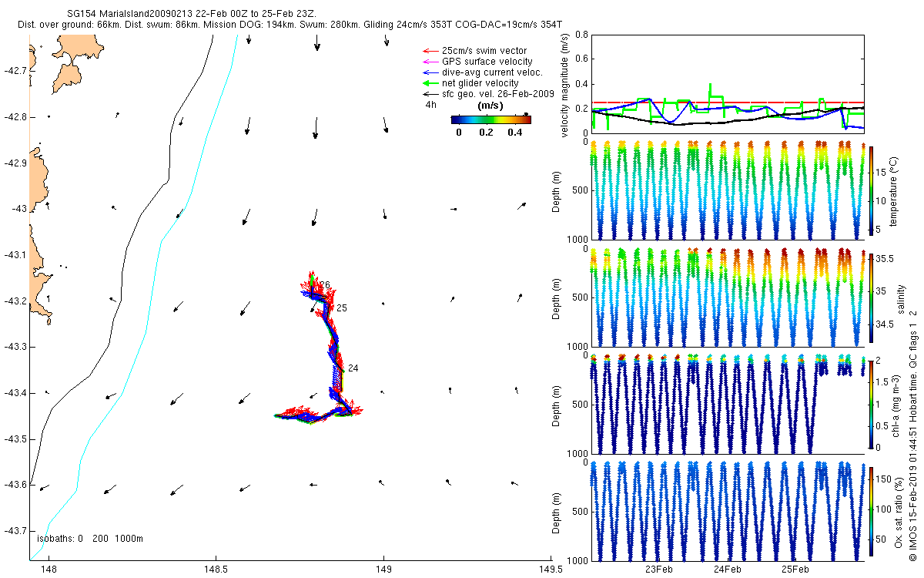This screenshot has width=924, height=578.
Task: Select the 'dive-avg current veloc.' legend text
Action: coord(492,72)
